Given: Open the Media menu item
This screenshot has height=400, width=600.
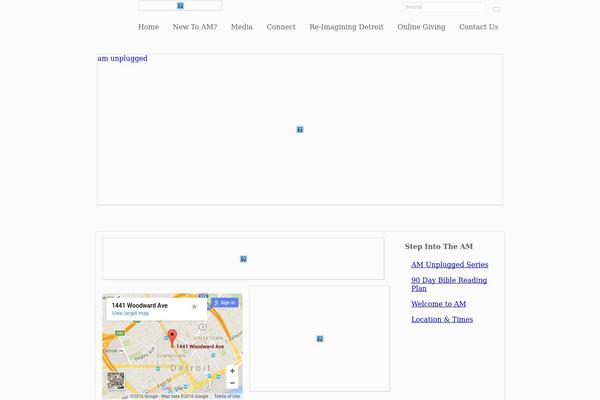Looking at the screenshot, I should (241, 27).
